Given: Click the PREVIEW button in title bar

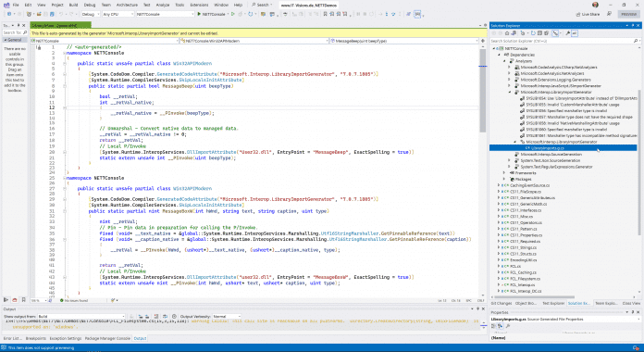Looking at the screenshot, I should coord(628,14).
